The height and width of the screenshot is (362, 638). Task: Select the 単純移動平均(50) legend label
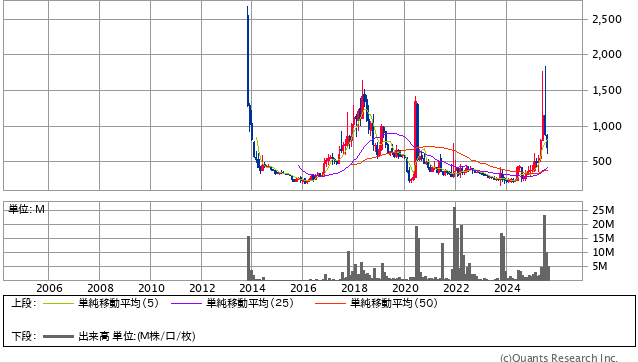394,303
